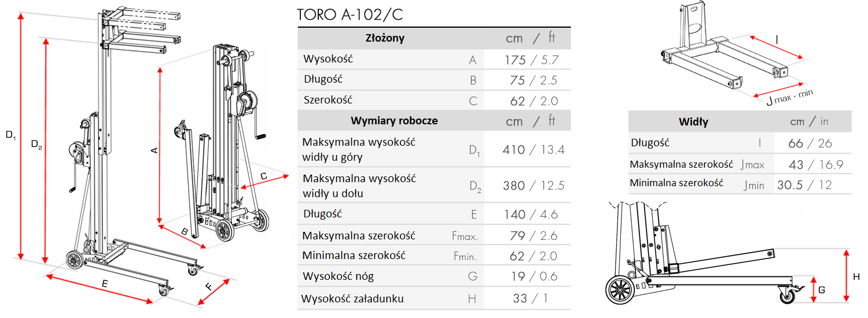Click the A height label on folded lift

click(x=154, y=150)
